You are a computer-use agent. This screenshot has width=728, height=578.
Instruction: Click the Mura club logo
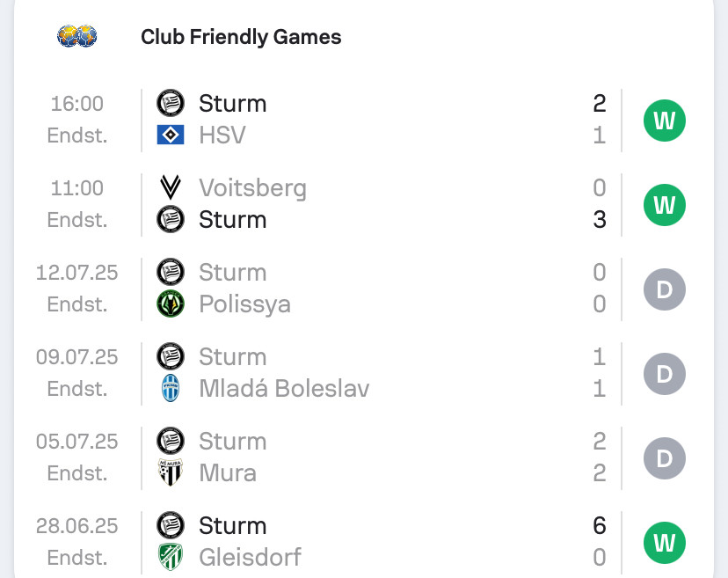(x=170, y=473)
